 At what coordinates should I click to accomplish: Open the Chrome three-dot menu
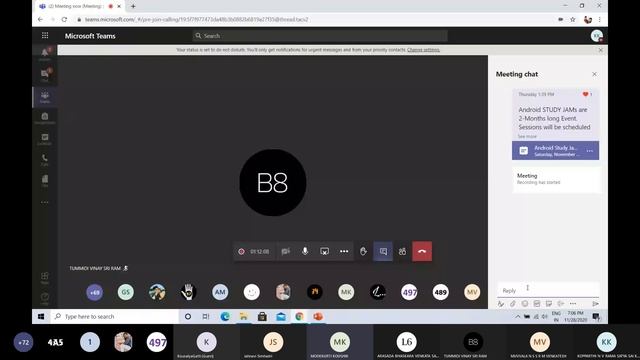click(x=600, y=19)
